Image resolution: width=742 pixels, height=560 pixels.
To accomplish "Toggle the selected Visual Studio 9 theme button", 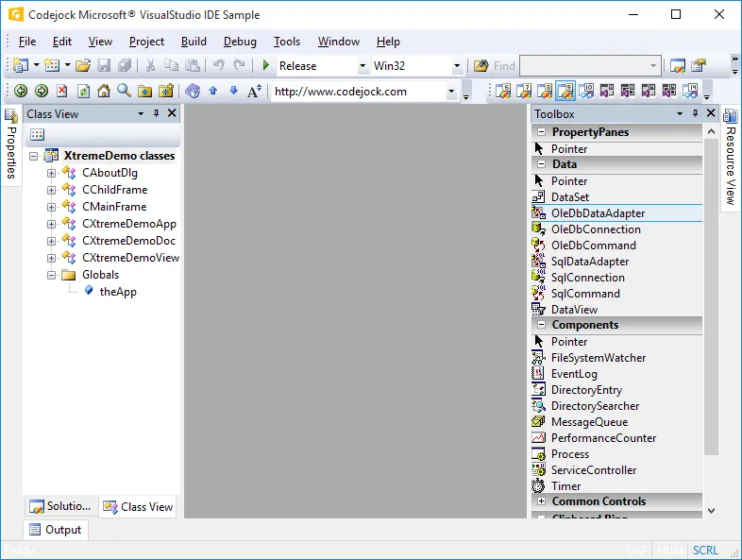I will (x=565, y=91).
